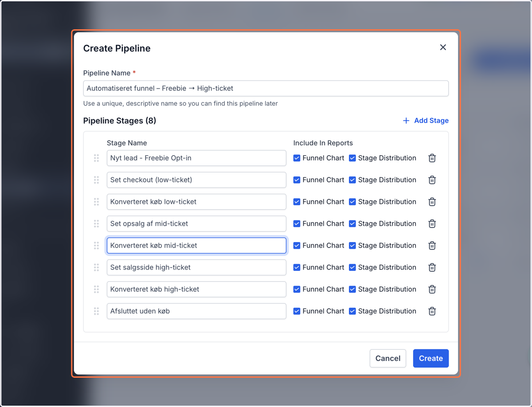This screenshot has height=407, width=532.
Task: Disable Stage Distribution for 'Konverteret køb high-ticket'
Action: pyautogui.click(x=352, y=290)
